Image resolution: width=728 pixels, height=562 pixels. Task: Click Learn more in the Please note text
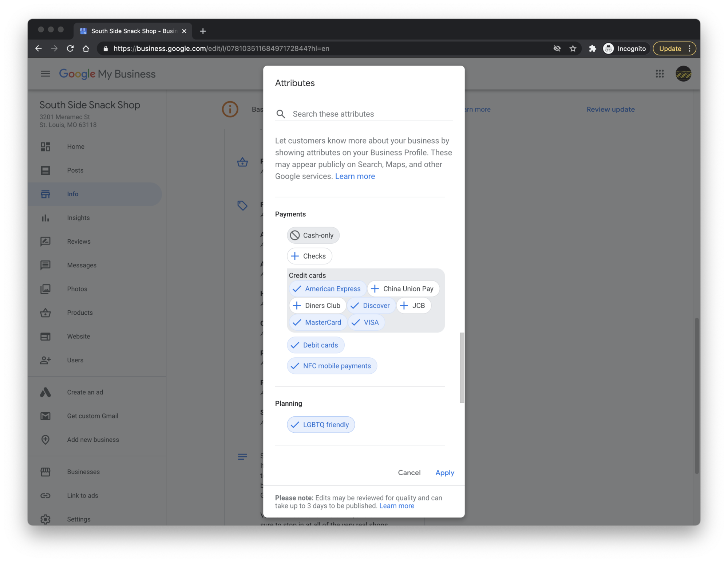[396, 506]
